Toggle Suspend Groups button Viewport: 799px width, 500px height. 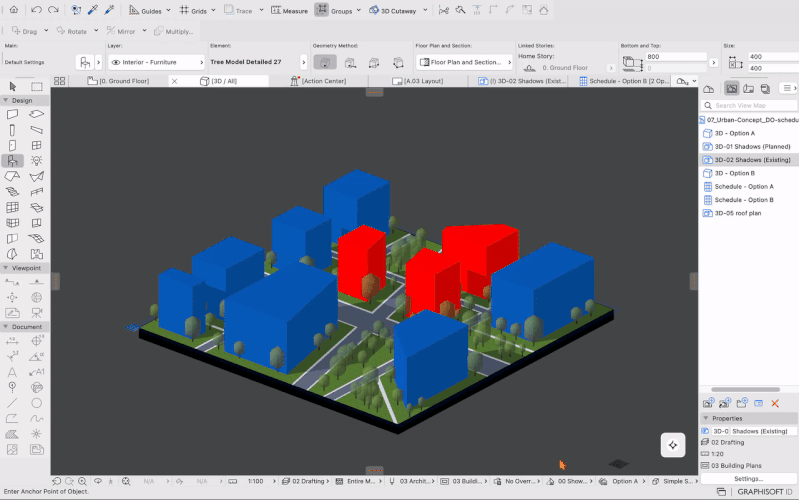322,10
